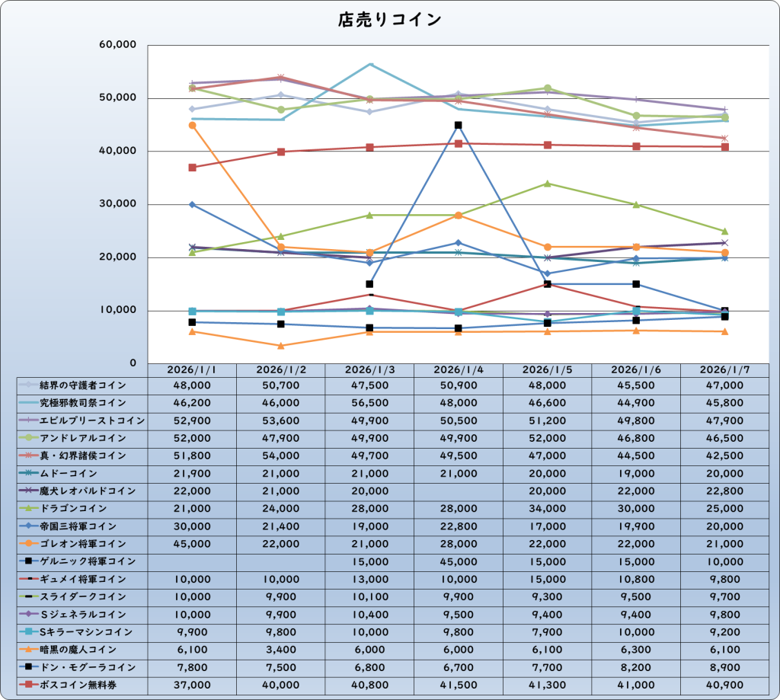Viewport: 780px width, 700px height.
Task: Select the 3,400 cell for 暗黒の魔人コイン
Action: coord(280,650)
